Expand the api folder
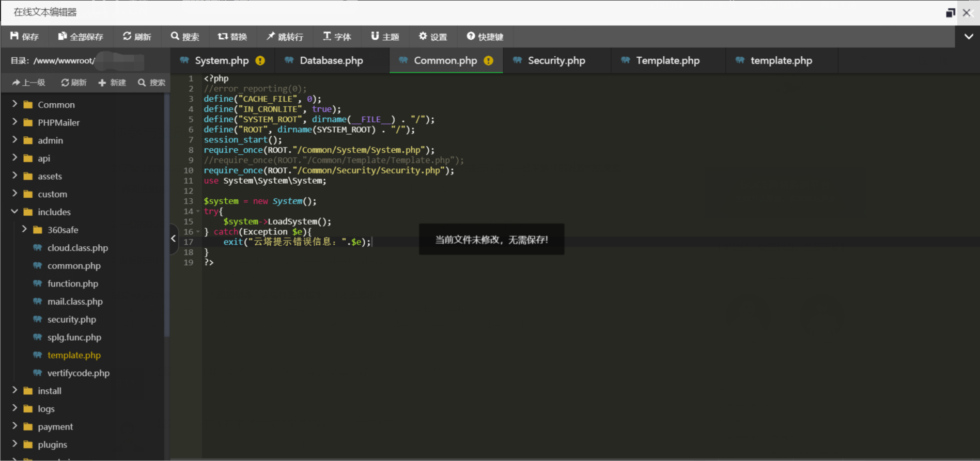980x461 pixels. [14, 158]
